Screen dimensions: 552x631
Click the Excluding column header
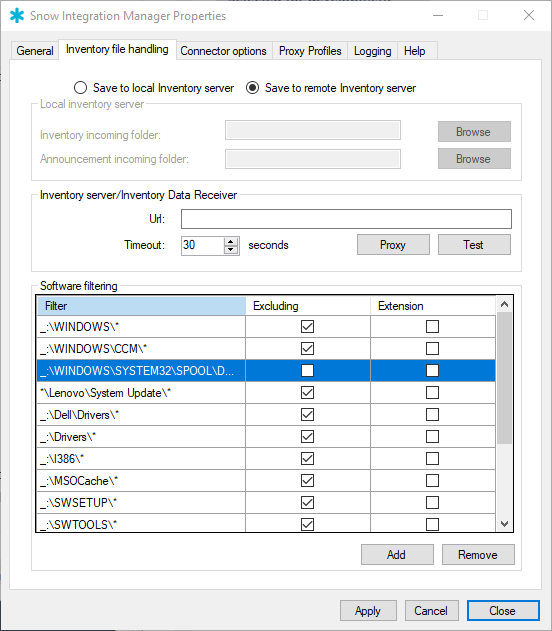click(x=308, y=306)
